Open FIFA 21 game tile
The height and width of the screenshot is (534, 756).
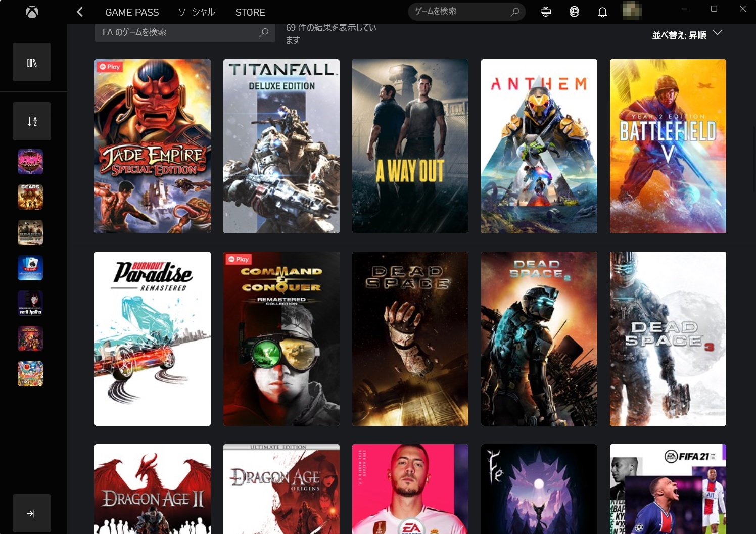click(668, 489)
